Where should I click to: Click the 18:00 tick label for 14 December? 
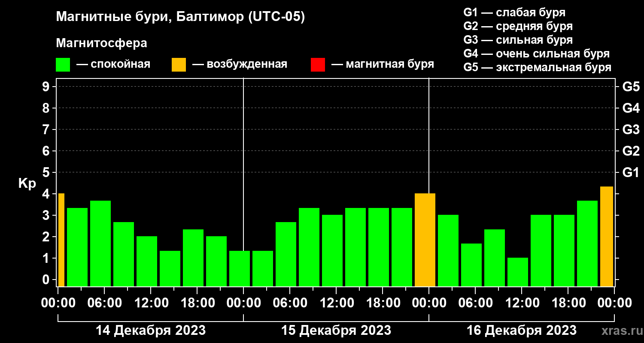[197, 303]
